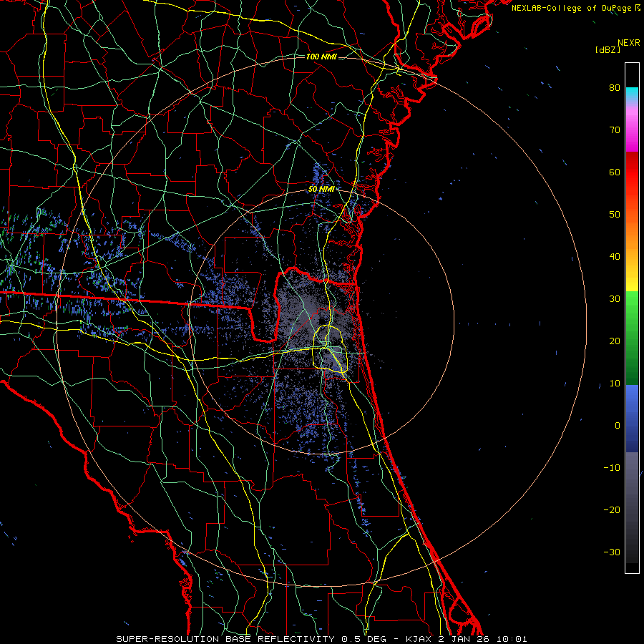Click the Super-Resolution Base Reflectivity caption

(x=321, y=639)
